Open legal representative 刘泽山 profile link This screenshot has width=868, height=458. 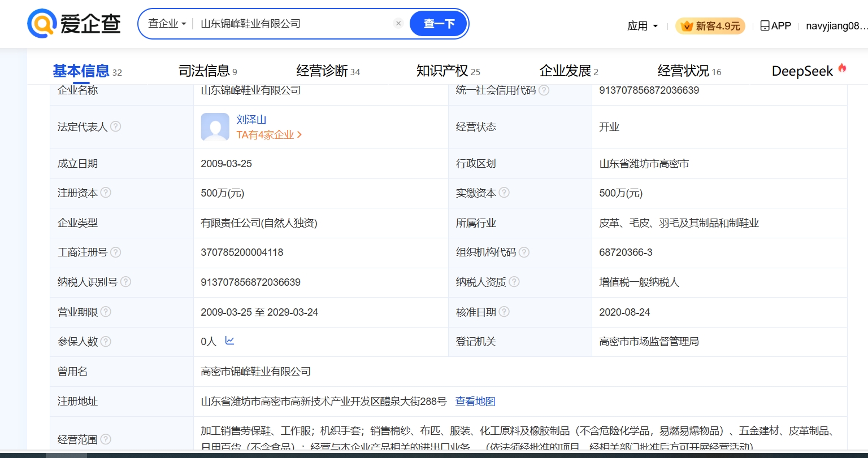pyautogui.click(x=251, y=120)
